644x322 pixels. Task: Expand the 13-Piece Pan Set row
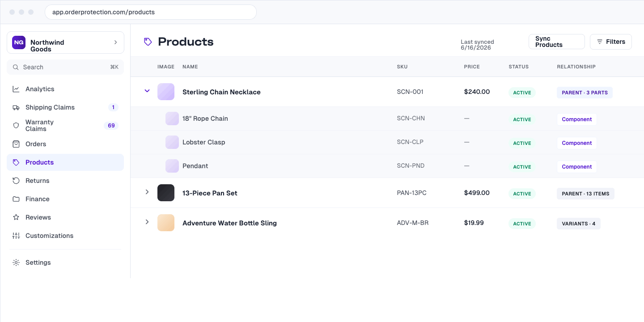(x=147, y=192)
